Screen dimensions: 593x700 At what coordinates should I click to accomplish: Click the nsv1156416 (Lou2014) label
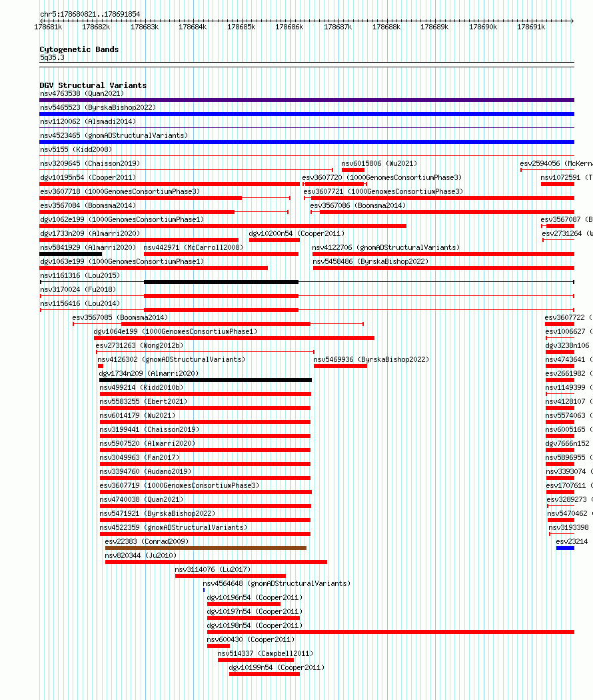80,303
